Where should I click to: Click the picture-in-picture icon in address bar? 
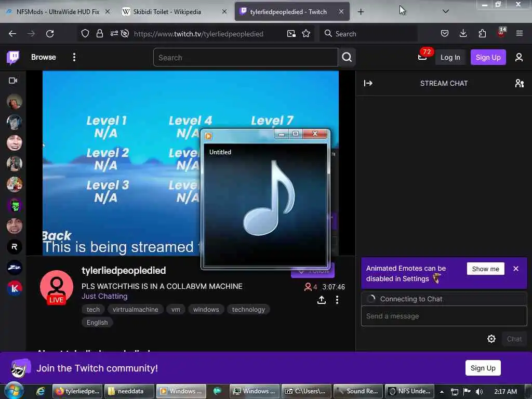(291, 34)
